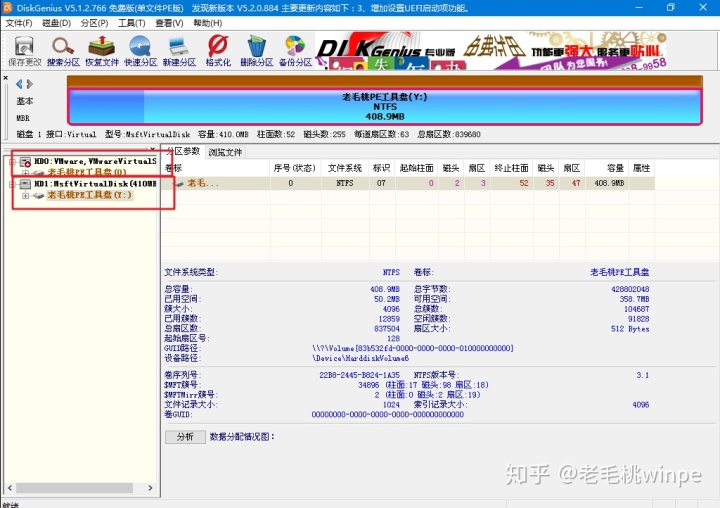Select 老毛桃PE工具盘(0:) partition in tree

87,172
